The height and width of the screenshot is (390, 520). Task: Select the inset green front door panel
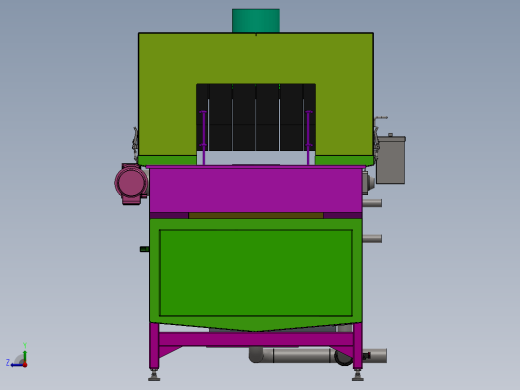pyautogui.click(x=256, y=273)
